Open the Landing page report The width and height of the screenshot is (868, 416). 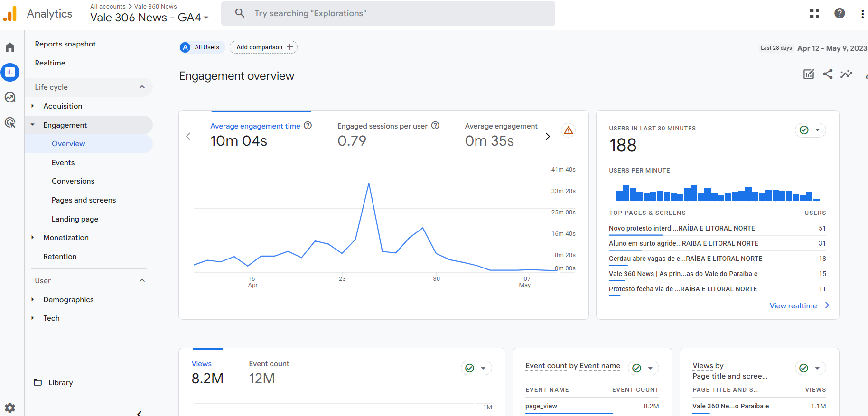click(75, 219)
